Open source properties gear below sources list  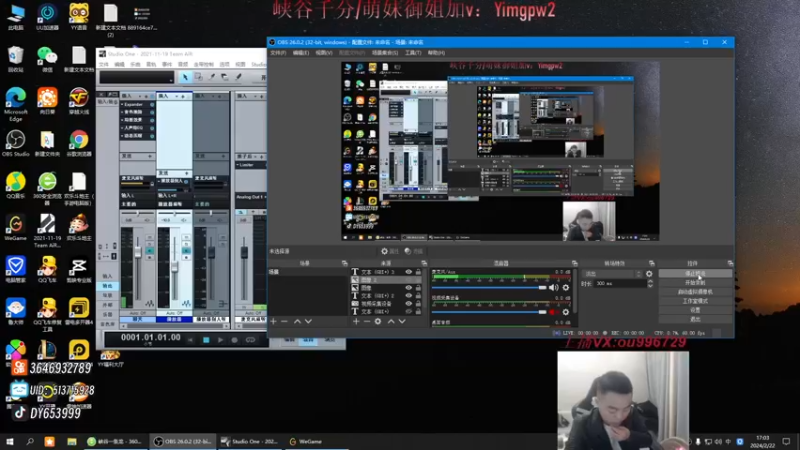tap(378, 321)
